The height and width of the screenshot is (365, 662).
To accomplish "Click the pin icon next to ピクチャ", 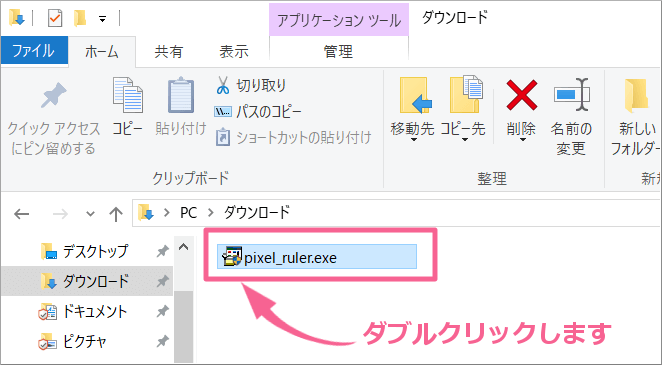I will click(162, 342).
